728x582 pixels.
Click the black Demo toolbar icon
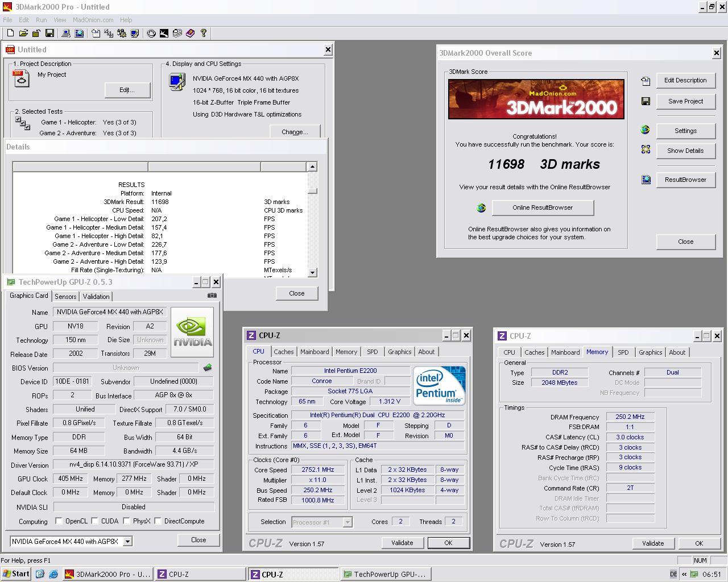(x=164, y=34)
